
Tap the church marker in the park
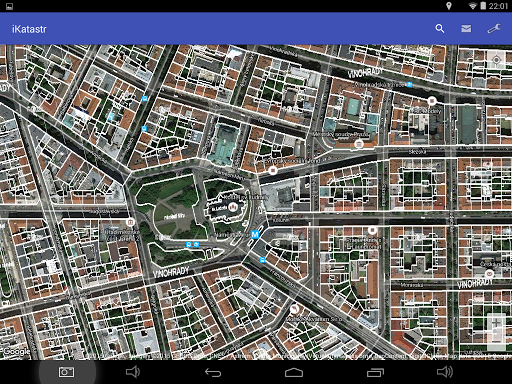[x=233, y=207]
